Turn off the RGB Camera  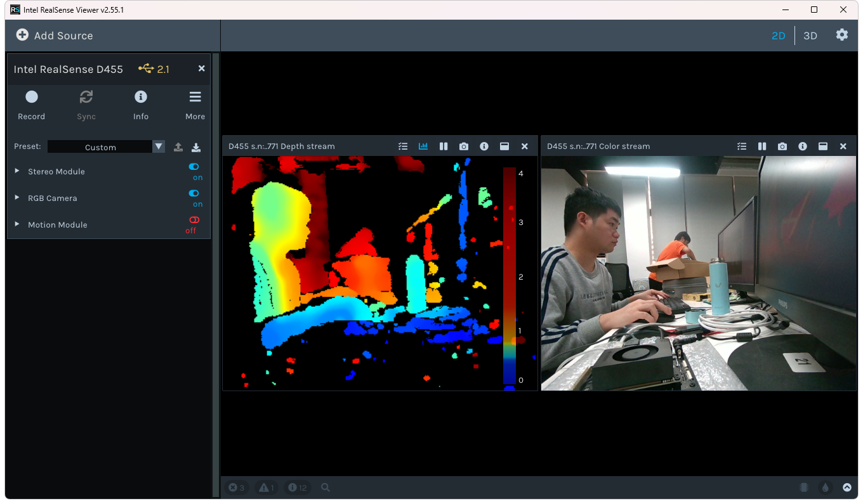click(194, 193)
